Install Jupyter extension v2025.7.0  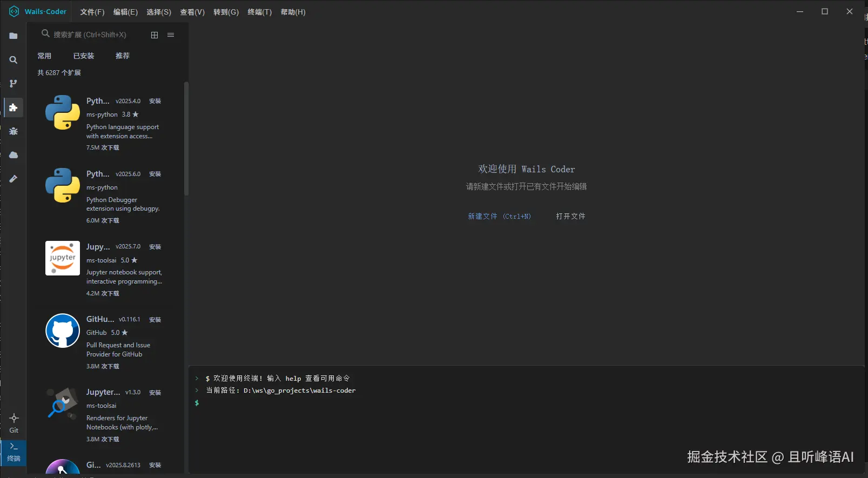click(x=155, y=247)
